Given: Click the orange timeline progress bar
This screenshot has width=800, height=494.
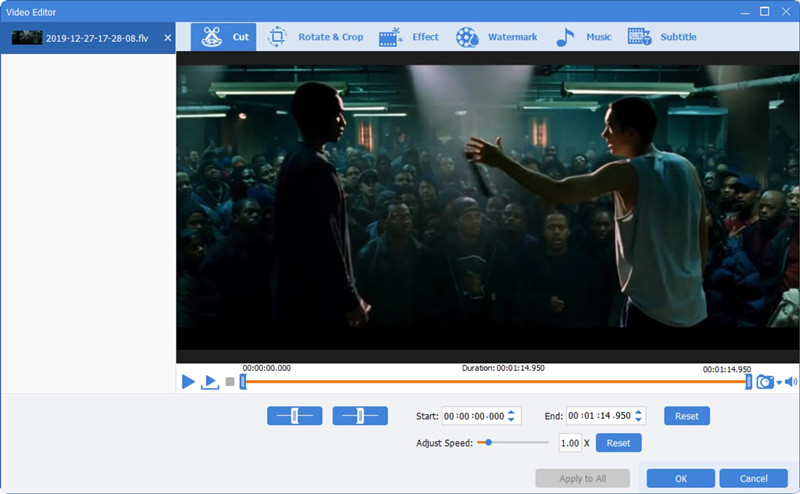Looking at the screenshot, I should [496, 381].
